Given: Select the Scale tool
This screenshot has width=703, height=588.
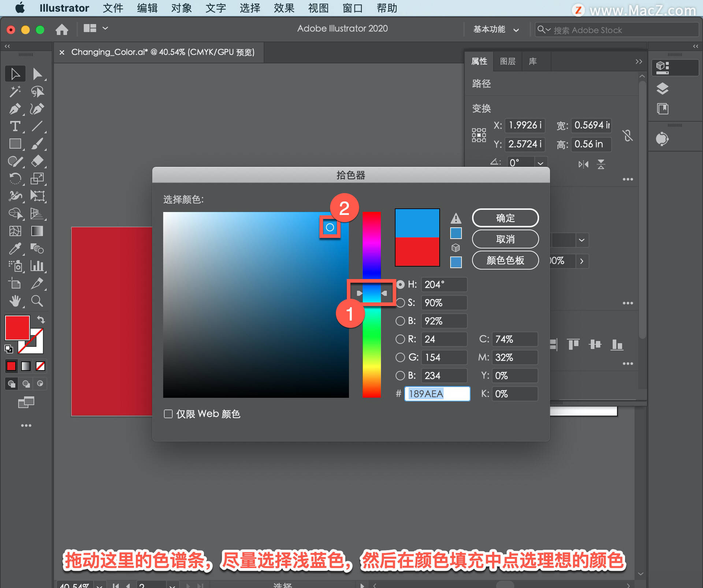Looking at the screenshot, I should click(x=37, y=179).
